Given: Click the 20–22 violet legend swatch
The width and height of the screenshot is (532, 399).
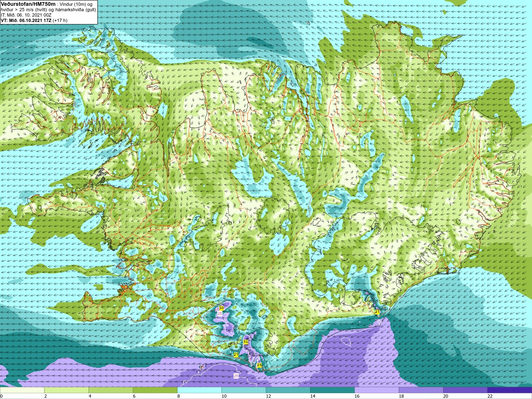Looking at the screenshot, I should click(465, 390).
